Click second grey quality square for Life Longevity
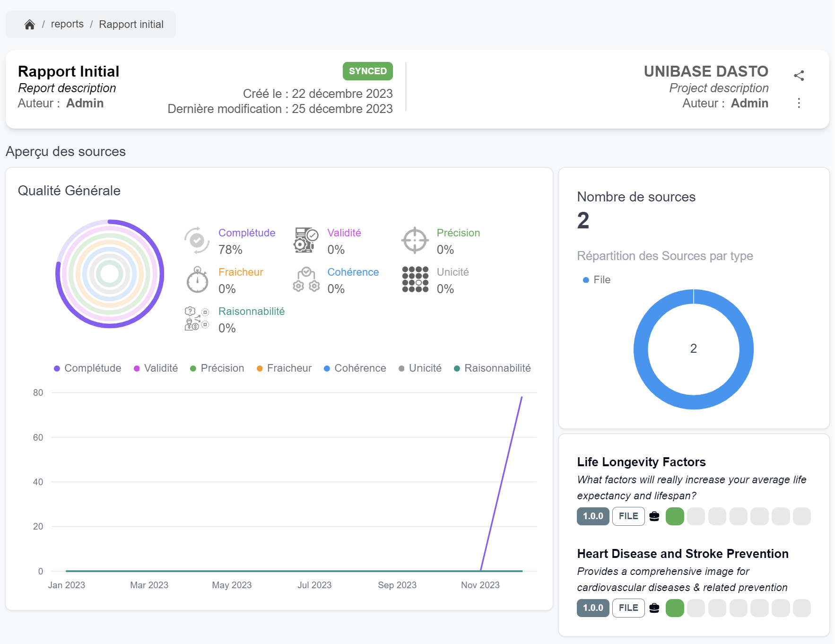The image size is (835, 644). 717,516
